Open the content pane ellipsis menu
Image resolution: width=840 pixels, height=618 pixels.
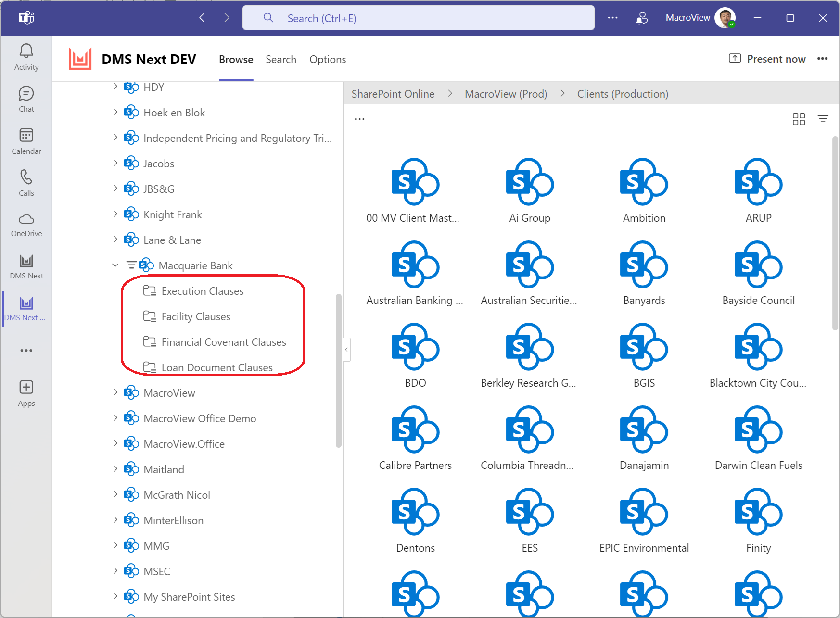coord(359,119)
